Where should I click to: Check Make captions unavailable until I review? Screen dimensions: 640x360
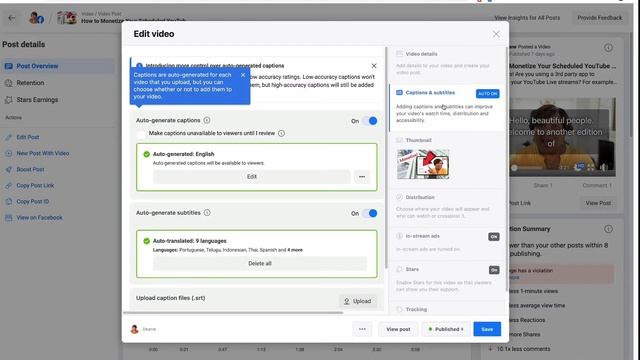[141, 134]
